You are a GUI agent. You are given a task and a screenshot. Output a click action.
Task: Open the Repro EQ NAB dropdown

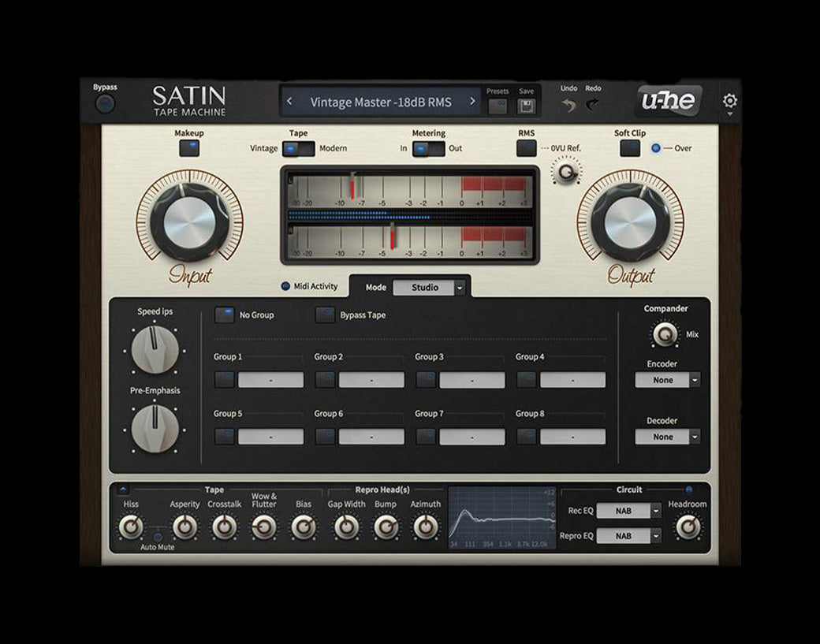(629, 536)
